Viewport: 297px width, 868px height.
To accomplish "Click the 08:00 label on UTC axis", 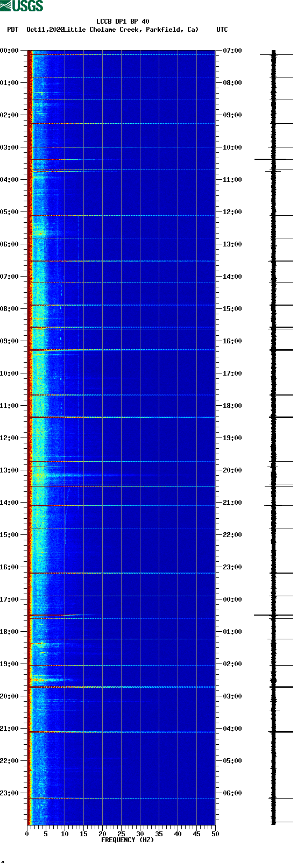I will (x=232, y=83).
